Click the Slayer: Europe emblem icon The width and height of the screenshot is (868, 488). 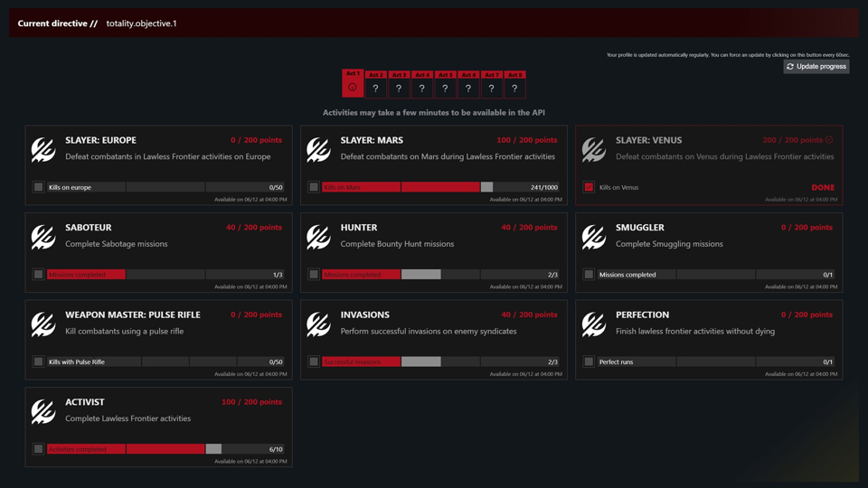[43, 149]
